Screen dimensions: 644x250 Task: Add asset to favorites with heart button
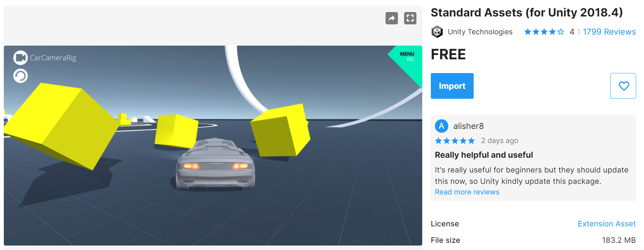coord(623,86)
